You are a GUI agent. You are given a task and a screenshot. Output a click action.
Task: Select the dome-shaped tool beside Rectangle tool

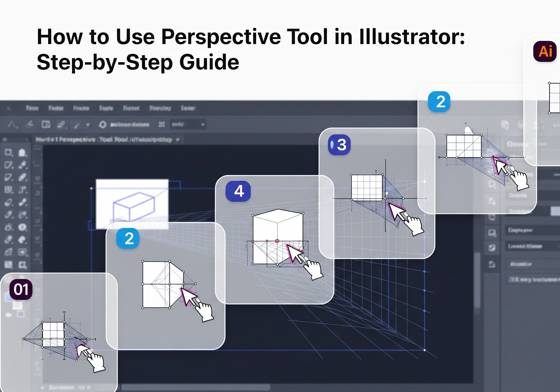coord(23,153)
